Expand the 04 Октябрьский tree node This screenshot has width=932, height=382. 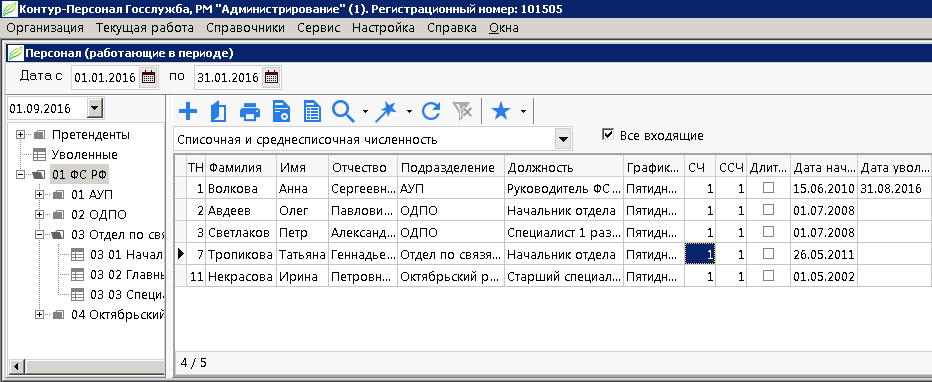[x=40, y=314]
